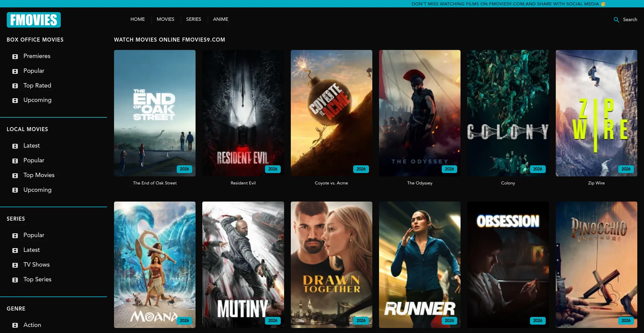Click film icon beside Series Popular
644x333 pixels.
pos(15,236)
